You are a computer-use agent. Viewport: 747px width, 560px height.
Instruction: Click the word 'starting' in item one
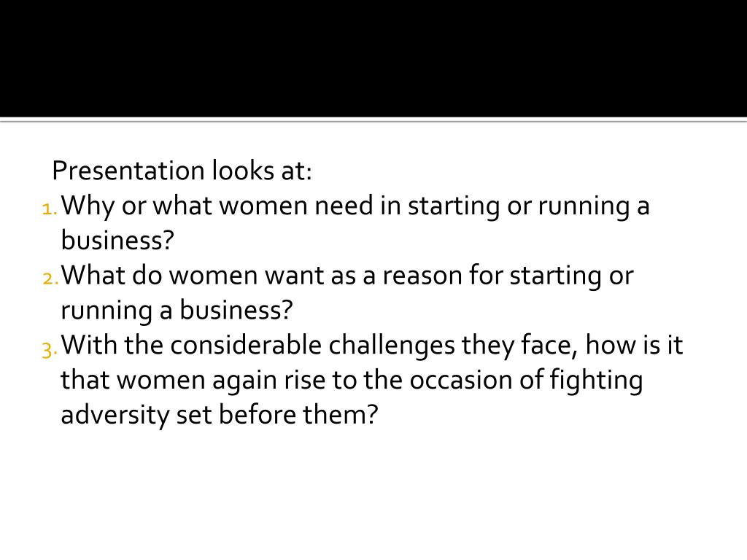[x=454, y=207]
